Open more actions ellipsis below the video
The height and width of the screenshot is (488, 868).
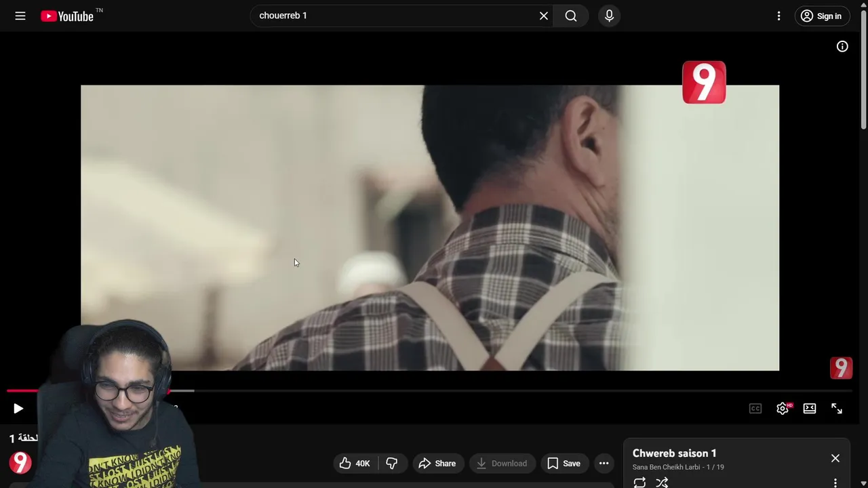(x=604, y=463)
